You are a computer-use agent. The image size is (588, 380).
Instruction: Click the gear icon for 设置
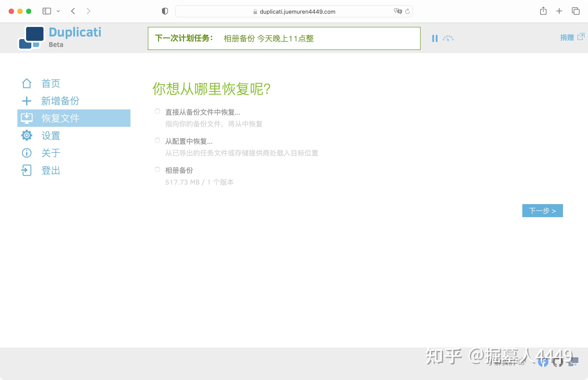pos(27,135)
